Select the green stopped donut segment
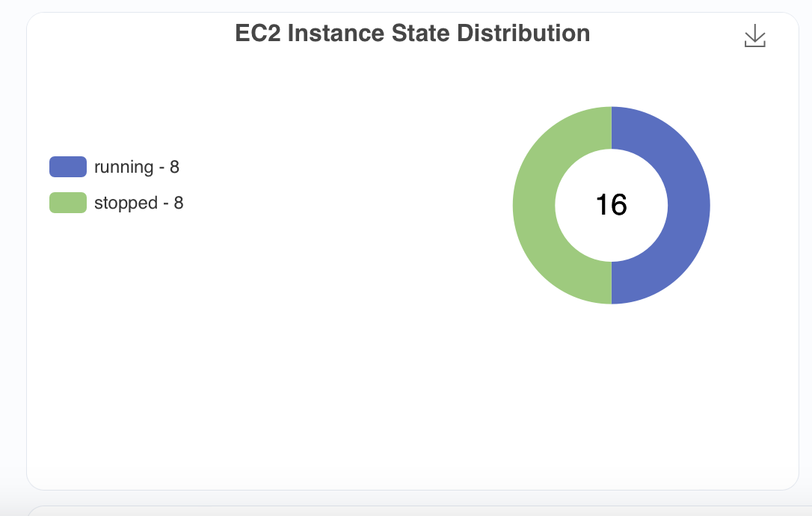This screenshot has width=812, height=516. click(534, 205)
